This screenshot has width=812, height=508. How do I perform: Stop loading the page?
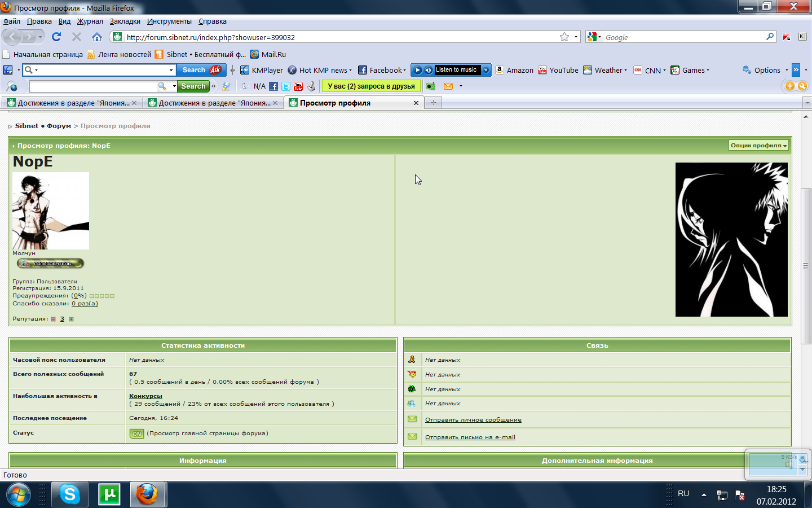coord(77,37)
